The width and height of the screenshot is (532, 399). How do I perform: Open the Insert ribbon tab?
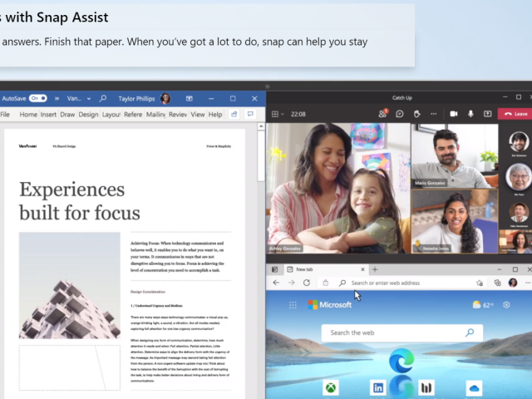coord(49,115)
